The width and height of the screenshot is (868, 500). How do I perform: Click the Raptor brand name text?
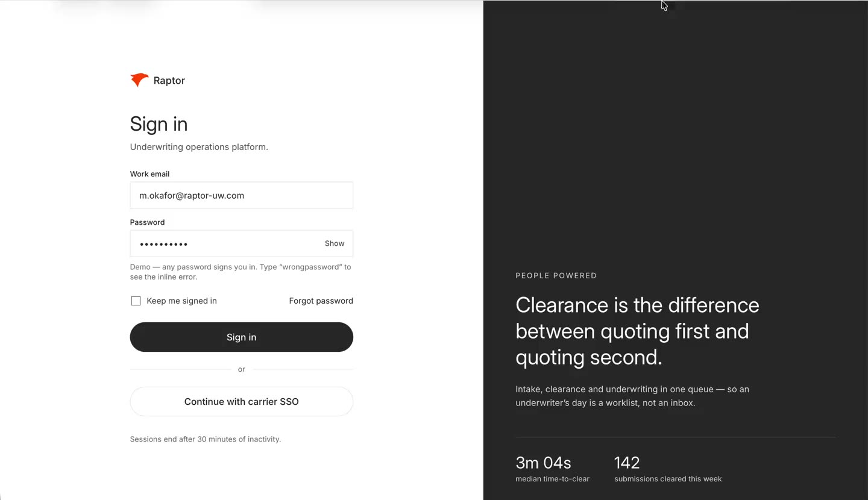pyautogui.click(x=169, y=81)
